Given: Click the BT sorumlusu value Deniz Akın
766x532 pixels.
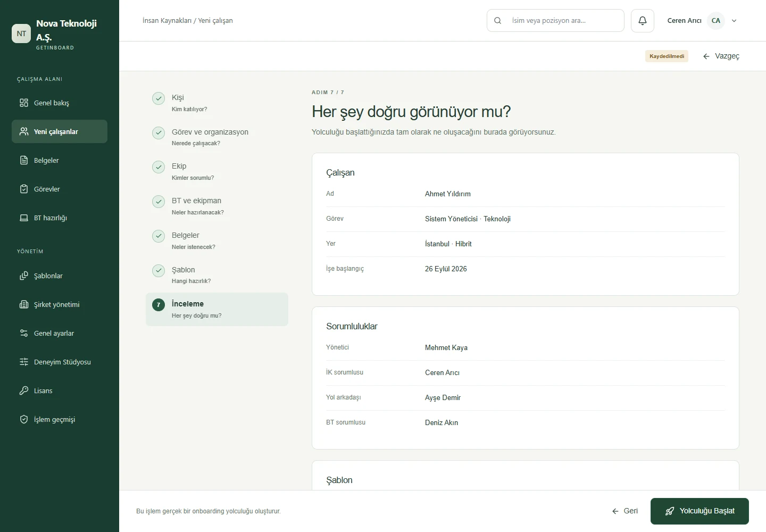Looking at the screenshot, I should coord(442,423).
